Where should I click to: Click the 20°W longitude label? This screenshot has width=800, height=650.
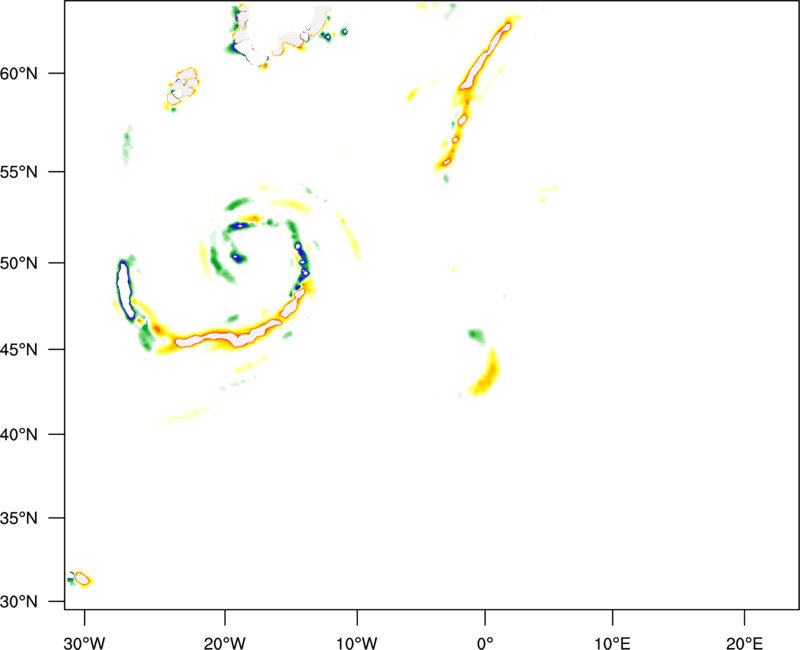click(225, 643)
